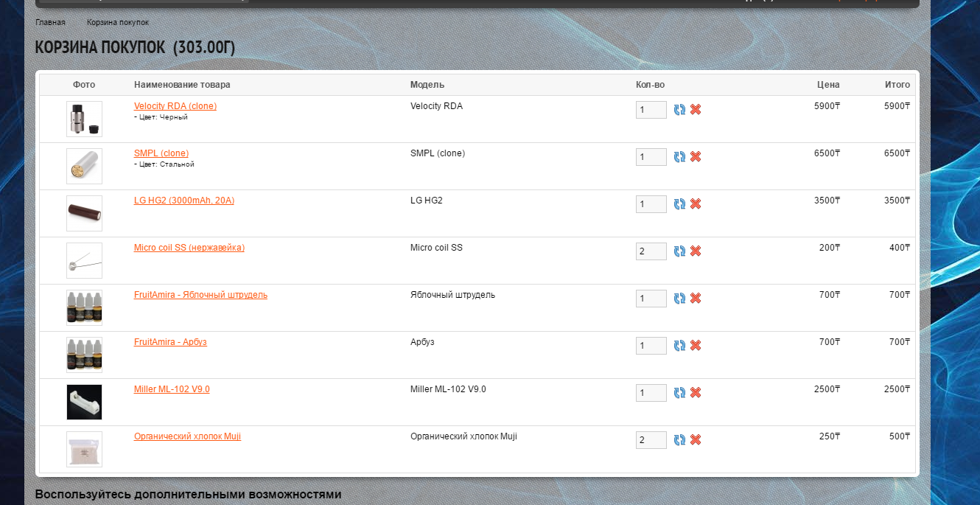
Task: Click the Цвет: Стальной option text
Action: point(164,164)
